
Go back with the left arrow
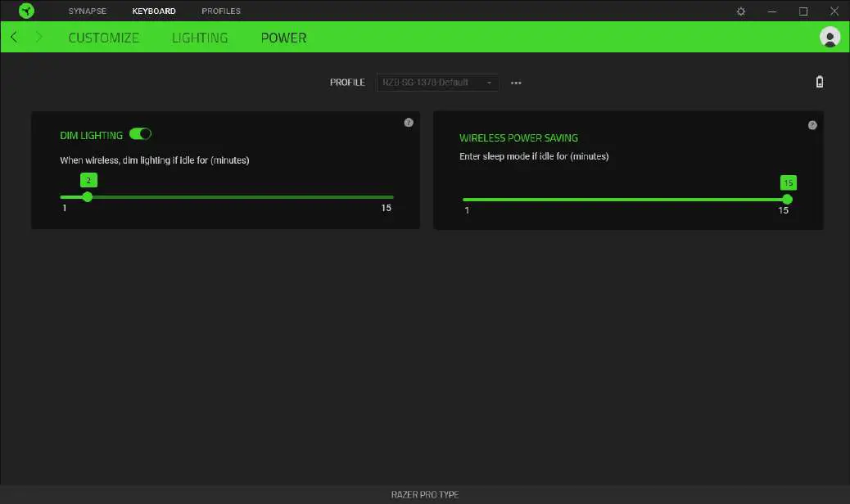(x=14, y=37)
